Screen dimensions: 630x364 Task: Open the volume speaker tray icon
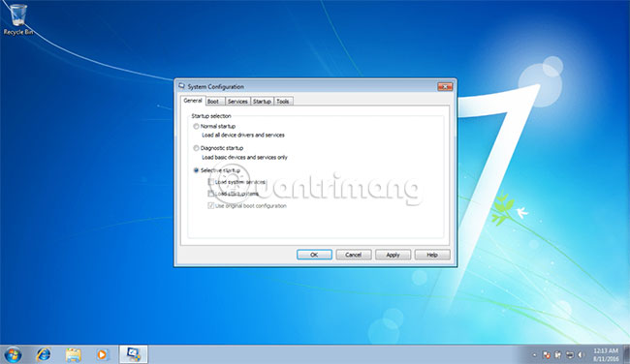tap(581, 355)
